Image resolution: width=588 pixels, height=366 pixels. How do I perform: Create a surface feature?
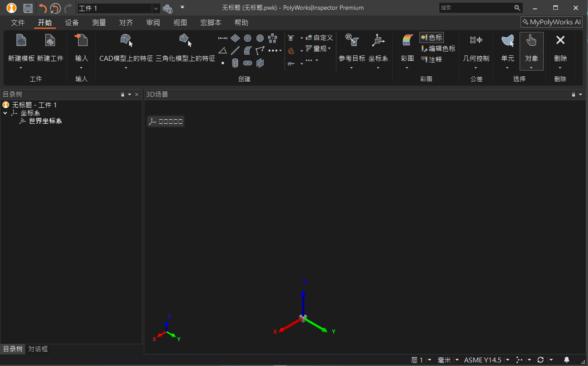248,50
